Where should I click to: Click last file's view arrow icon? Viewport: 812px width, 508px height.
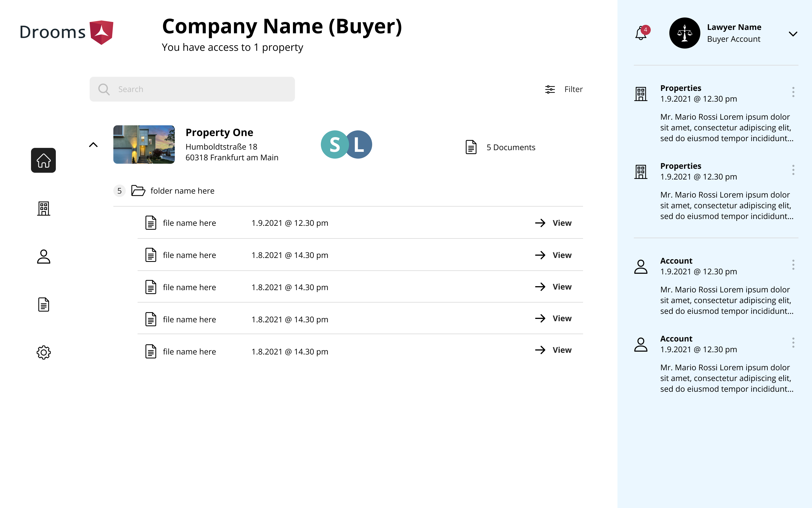pos(540,350)
